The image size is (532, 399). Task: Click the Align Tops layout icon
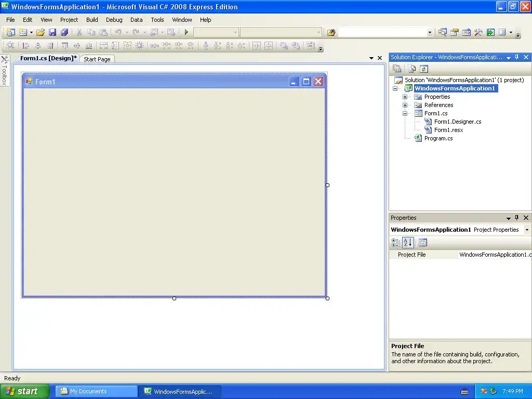64,46
